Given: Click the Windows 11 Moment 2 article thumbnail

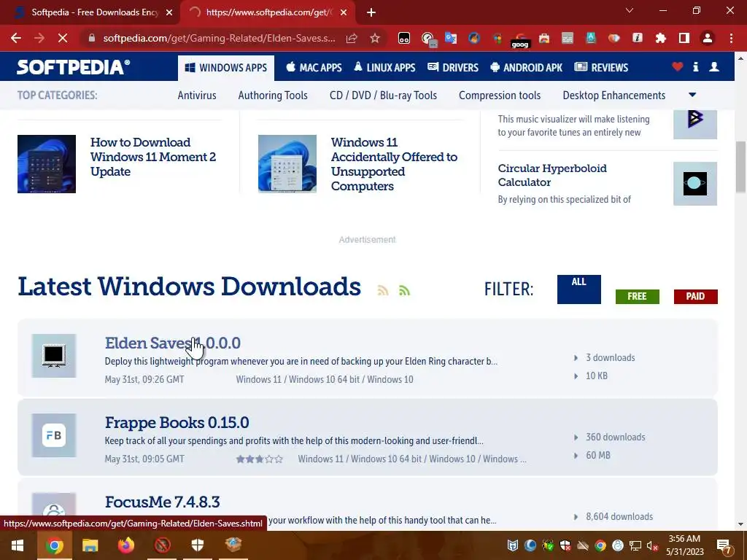Looking at the screenshot, I should [x=47, y=164].
